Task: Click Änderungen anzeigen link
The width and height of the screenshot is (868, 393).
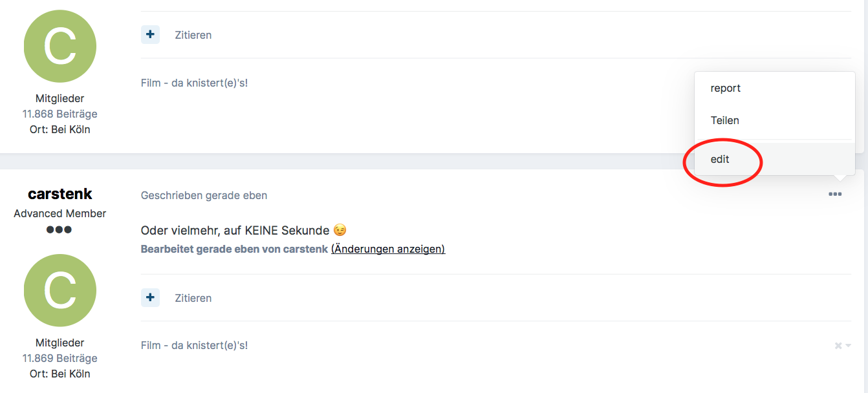Action: pyautogui.click(x=388, y=249)
